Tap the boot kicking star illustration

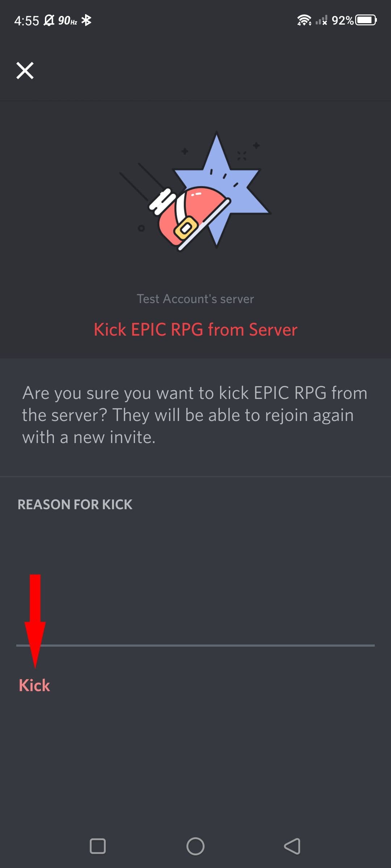195,191
